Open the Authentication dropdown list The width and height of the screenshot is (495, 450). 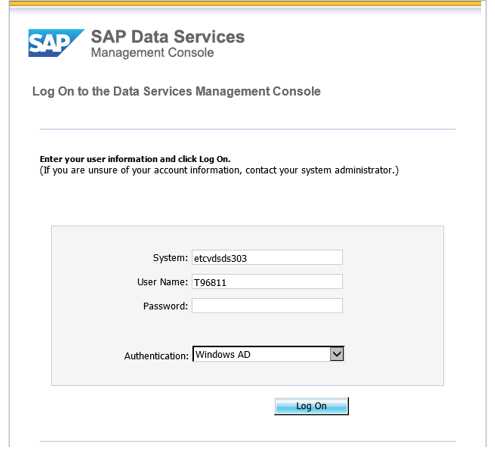point(268,354)
